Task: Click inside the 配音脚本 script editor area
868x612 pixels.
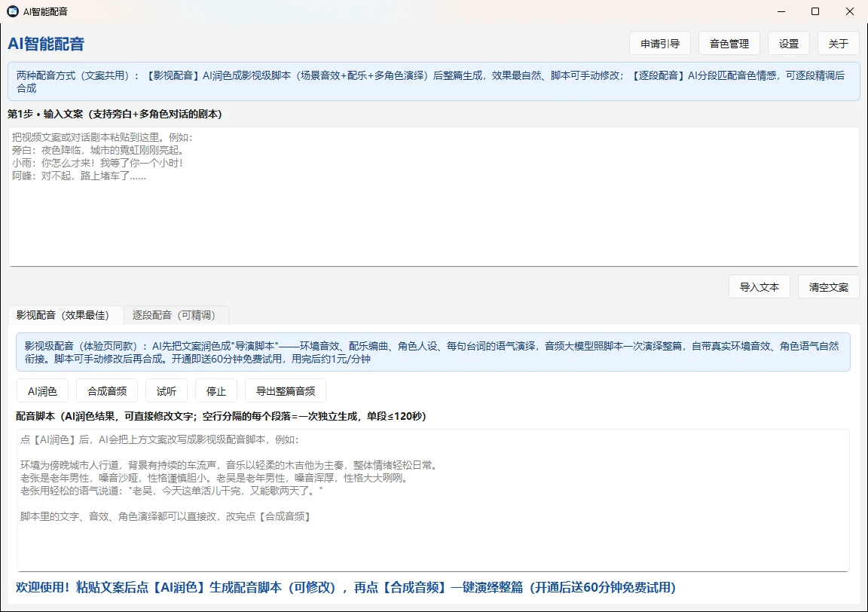Action: pos(433,500)
